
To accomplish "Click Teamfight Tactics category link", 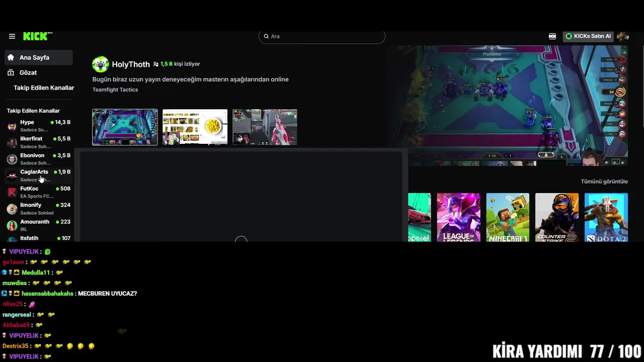I will (115, 89).
